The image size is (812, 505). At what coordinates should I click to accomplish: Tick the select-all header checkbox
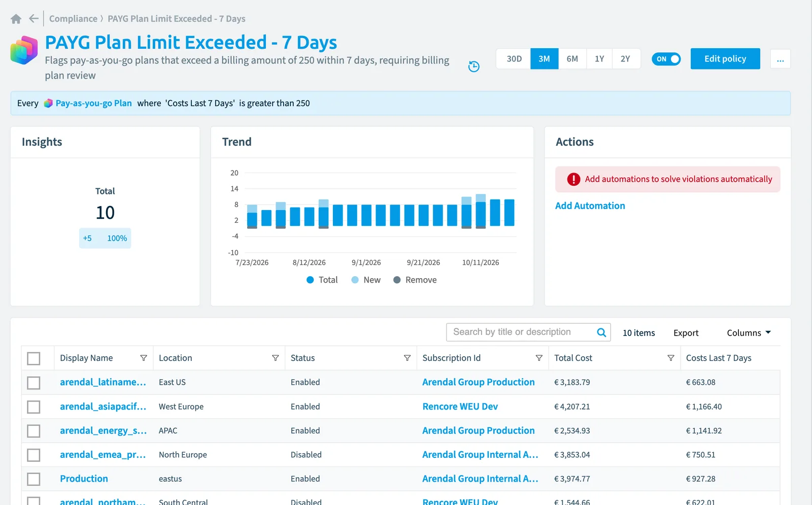pos(33,358)
